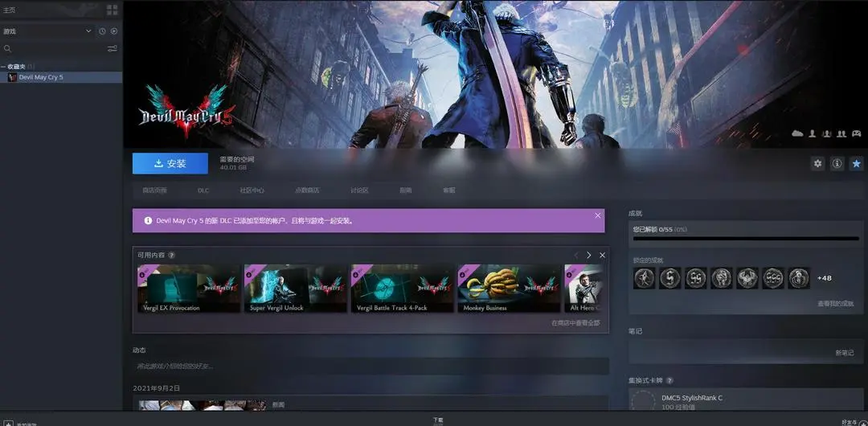The height and width of the screenshot is (426, 868).
Task: Open the 社区中心 community hub tab
Action: [x=252, y=190]
